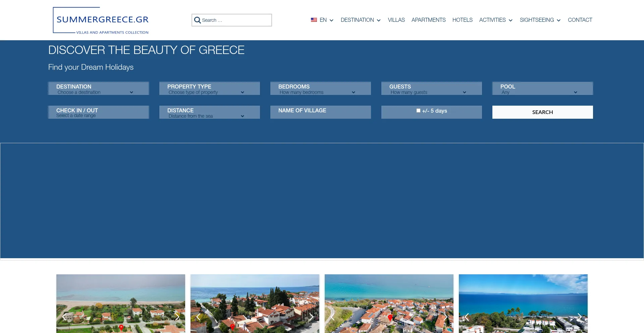Image resolution: width=644 pixels, height=333 pixels.
Task: Open the Check In / Out date range field
Action: click(x=98, y=112)
